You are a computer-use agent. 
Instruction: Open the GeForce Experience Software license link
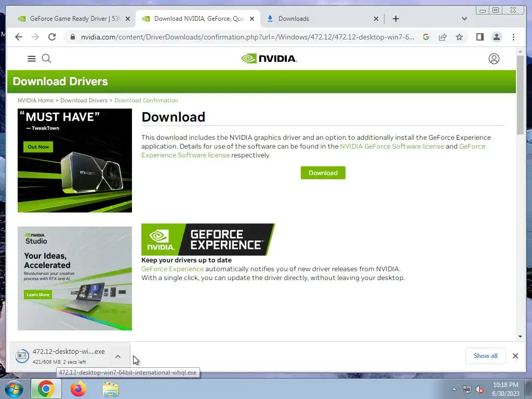pyautogui.click(x=185, y=155)
